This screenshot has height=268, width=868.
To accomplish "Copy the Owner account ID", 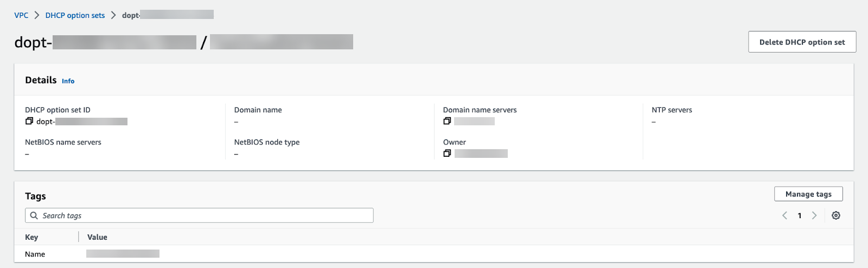I will pos(447,154).
